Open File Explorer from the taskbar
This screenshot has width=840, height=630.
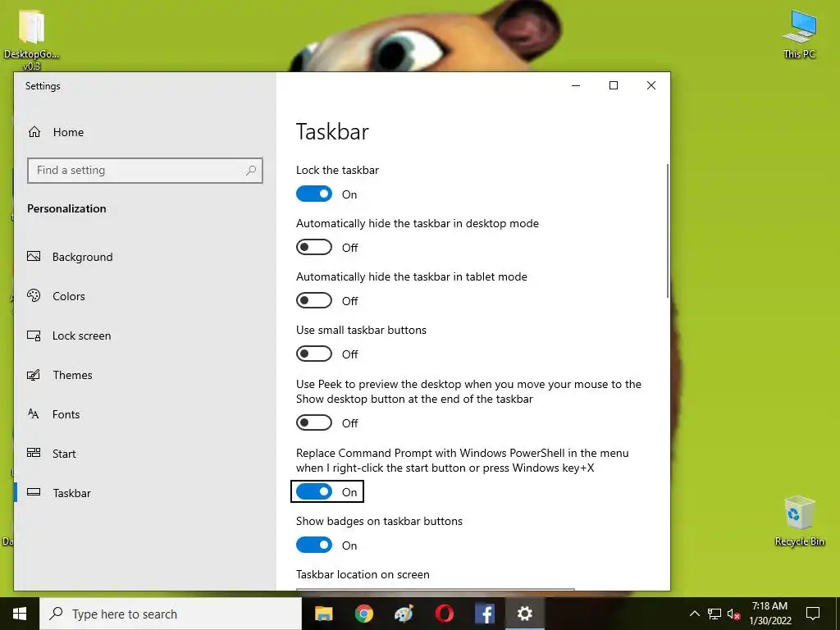pyautogui.click(x=323, y=614)
